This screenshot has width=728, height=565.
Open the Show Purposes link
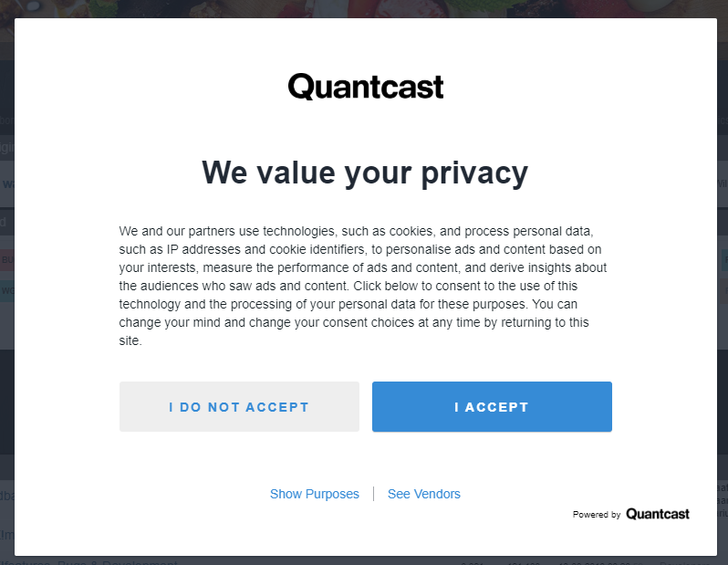[x=315, y=494]
